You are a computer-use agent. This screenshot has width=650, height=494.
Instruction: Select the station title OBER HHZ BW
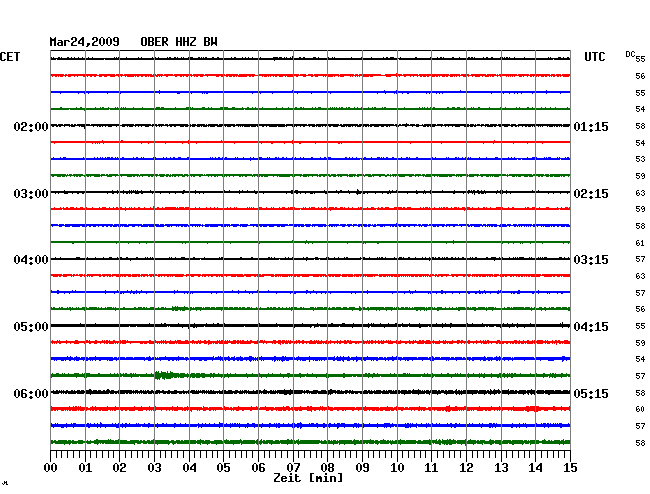tap(179, 42)
